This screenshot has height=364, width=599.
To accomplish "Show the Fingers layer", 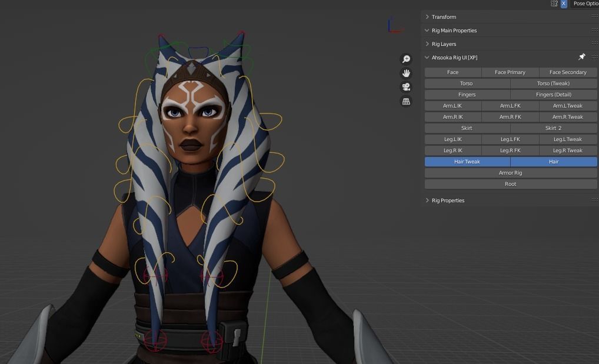I will 467,94.
